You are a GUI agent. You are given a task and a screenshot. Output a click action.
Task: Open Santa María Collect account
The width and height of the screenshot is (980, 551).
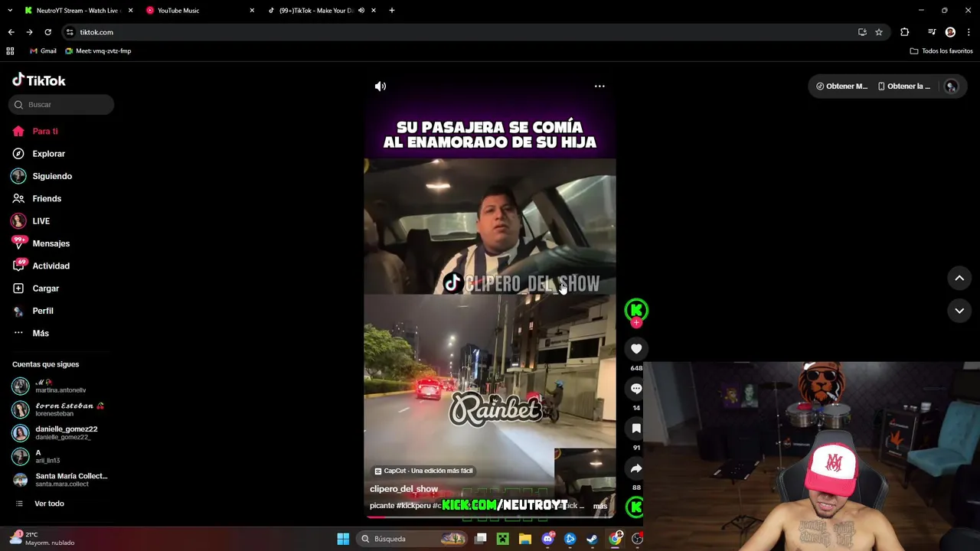click(x=60, y=480)
